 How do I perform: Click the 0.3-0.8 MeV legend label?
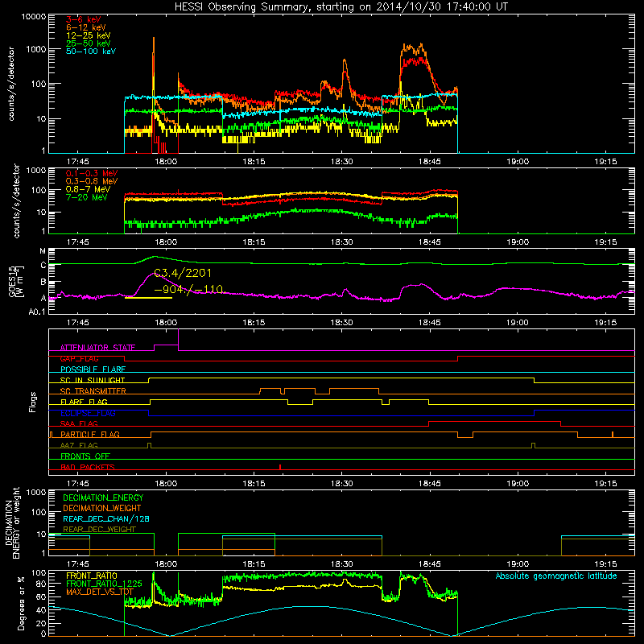(x=92, y=181)
